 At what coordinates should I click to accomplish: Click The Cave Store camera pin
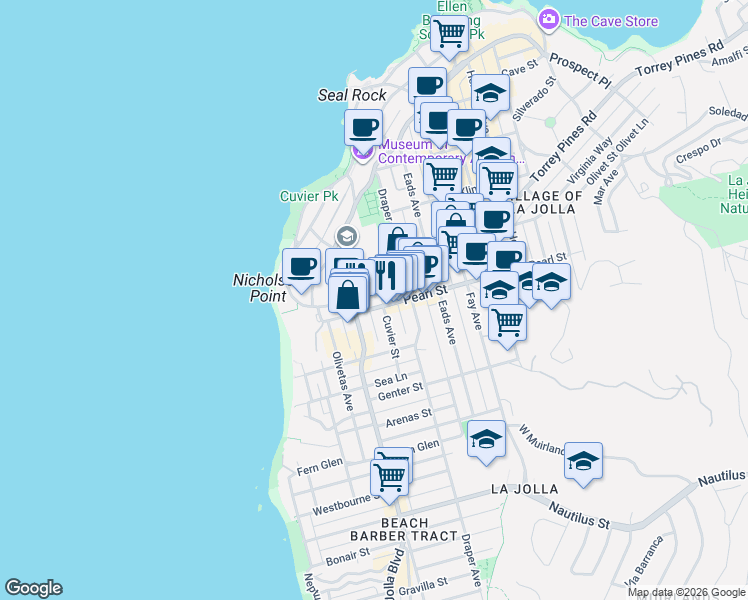tap(549, 20)
